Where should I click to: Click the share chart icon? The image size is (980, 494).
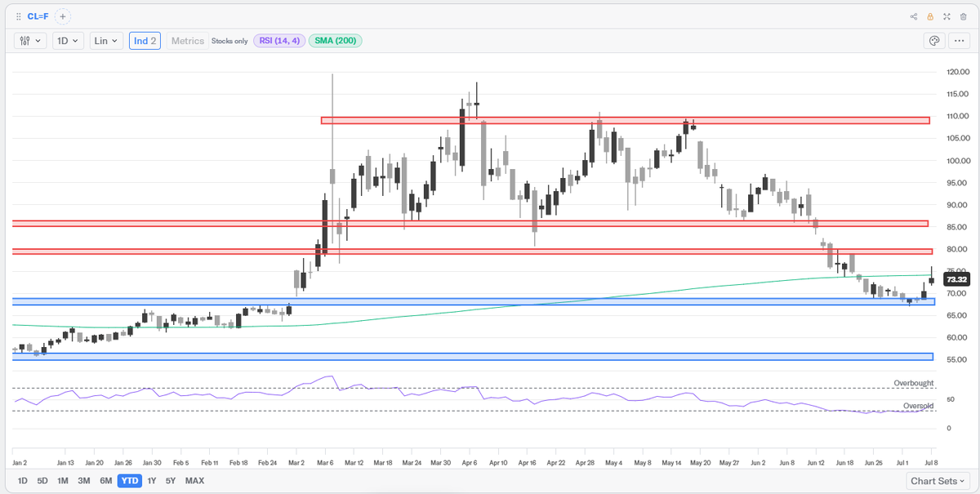point(914,16)
